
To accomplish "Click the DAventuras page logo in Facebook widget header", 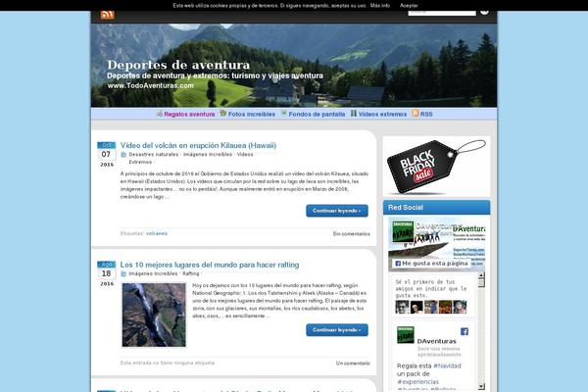I will (x=403, y=231).
